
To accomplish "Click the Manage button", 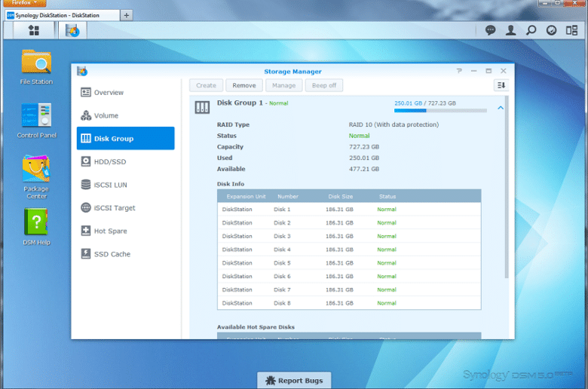I will (x=284, y=85).
